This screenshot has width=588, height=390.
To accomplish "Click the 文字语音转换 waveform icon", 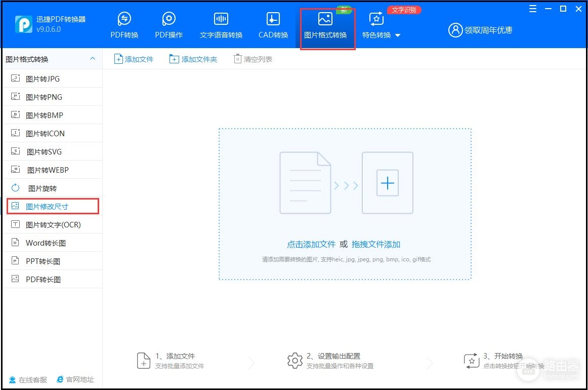I will (221, 18).
